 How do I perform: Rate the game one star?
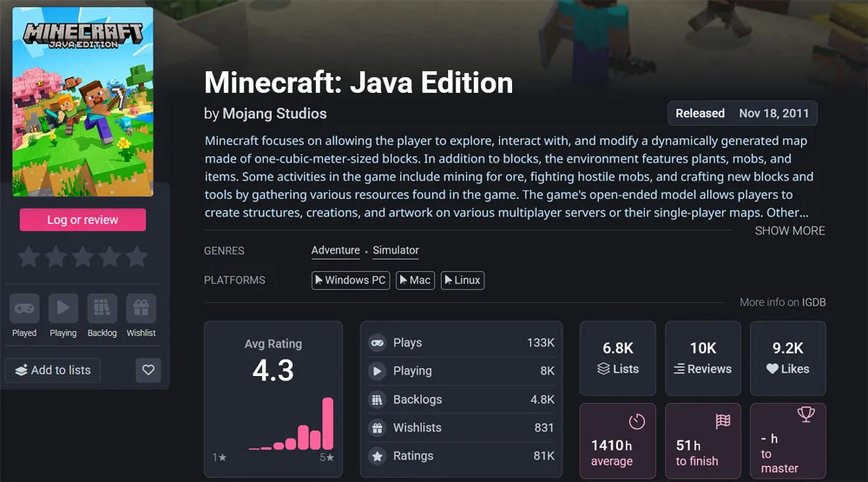click(29, 257)
